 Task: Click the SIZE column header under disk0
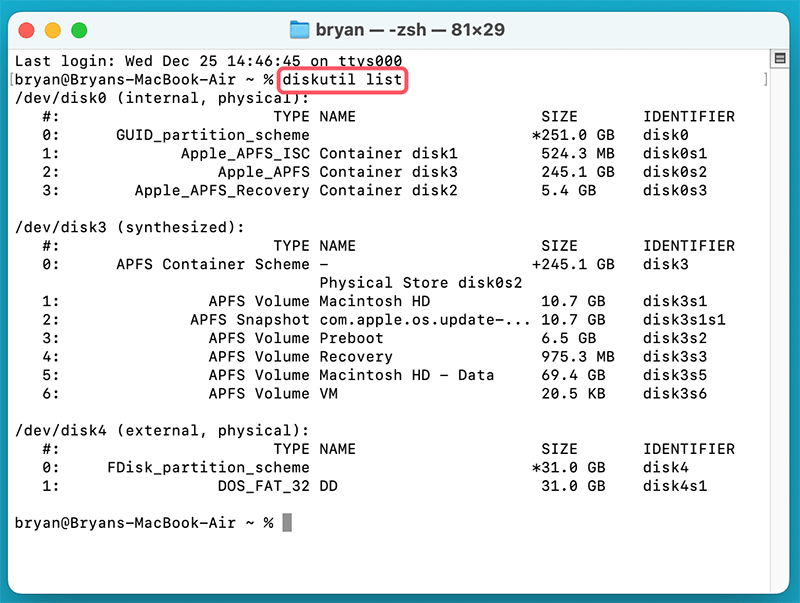coord(559,116)
